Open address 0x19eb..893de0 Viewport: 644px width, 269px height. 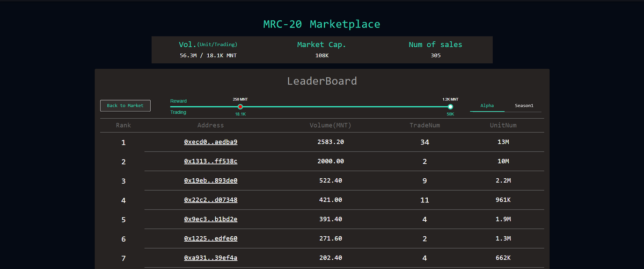210,181
